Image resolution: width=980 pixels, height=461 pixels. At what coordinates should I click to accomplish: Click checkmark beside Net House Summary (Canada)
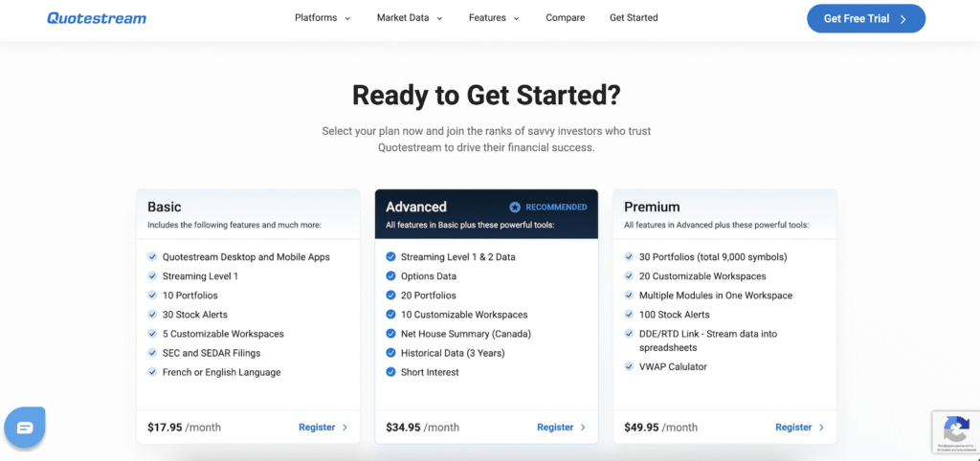tap(390, 334)
